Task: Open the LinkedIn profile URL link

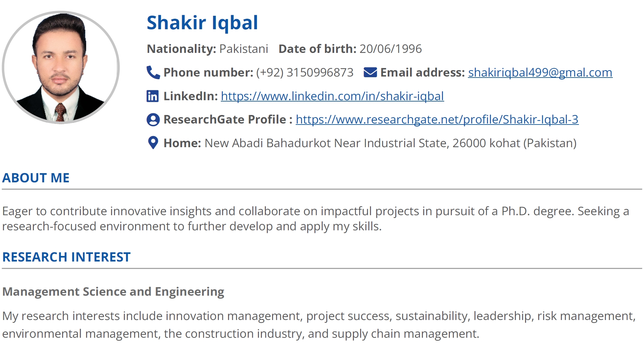Action: tap(332, 96)
